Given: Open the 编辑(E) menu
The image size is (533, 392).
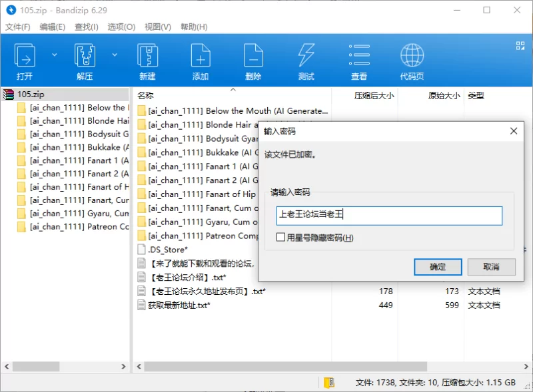Looking at the screenshot, I should coord(53,27).
